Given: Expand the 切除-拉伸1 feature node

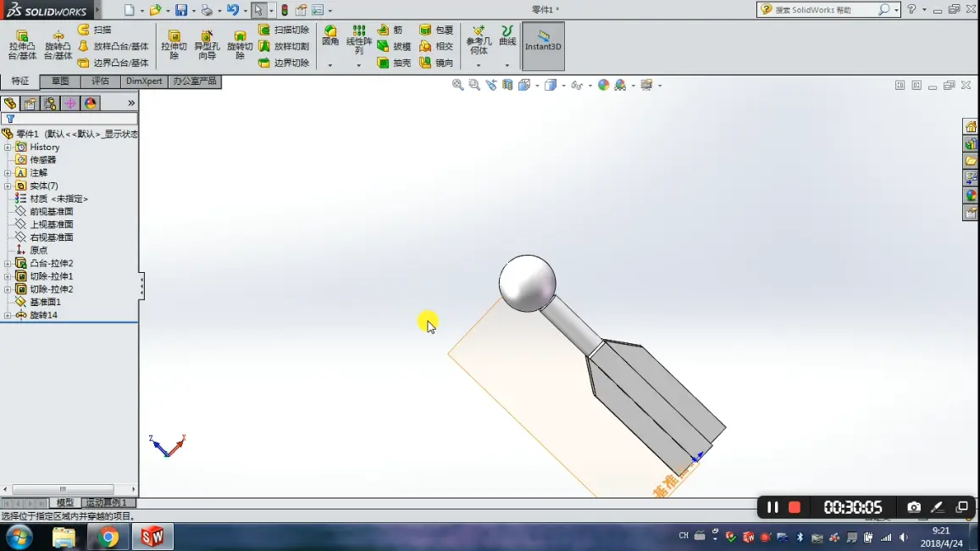Looking at the screenshot, I should (x=8, y=276).
